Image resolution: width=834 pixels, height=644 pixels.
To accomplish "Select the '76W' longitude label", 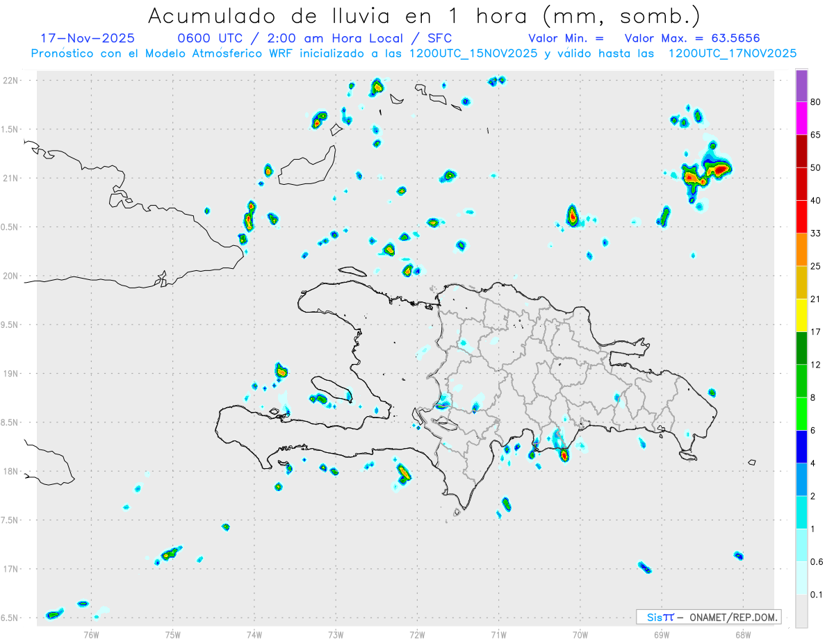I will click(x=91, y=634).
